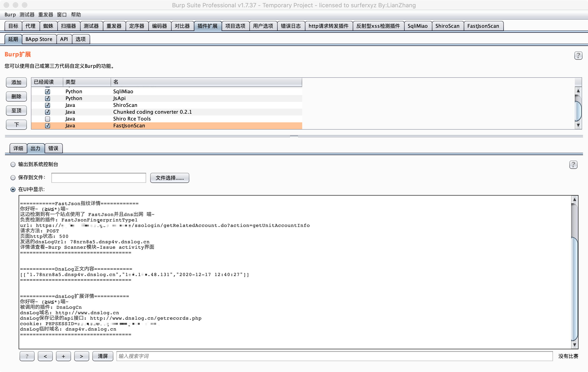Image resolution: width=588 pixels, height=372 pixels.
Task: Click the previous match '<' button
Action: 45,356
